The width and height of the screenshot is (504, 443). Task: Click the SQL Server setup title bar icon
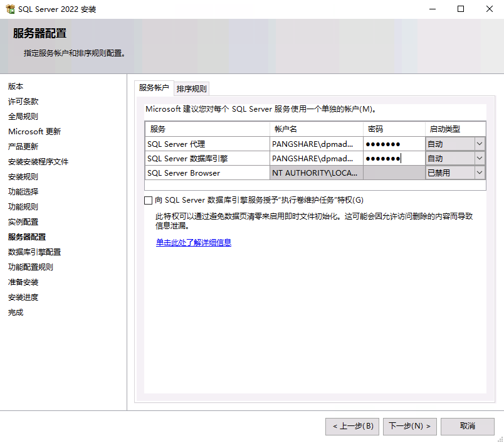(x=10, y=9)
